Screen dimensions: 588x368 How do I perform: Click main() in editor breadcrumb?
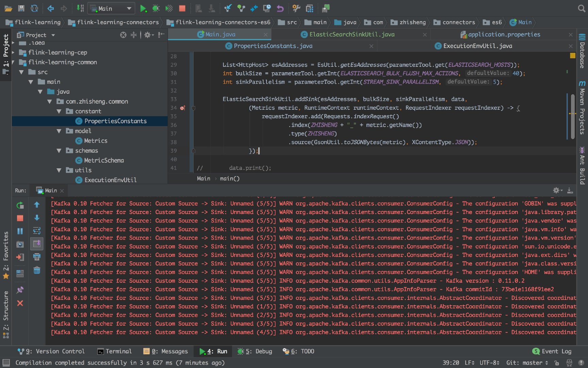[230, 179]
